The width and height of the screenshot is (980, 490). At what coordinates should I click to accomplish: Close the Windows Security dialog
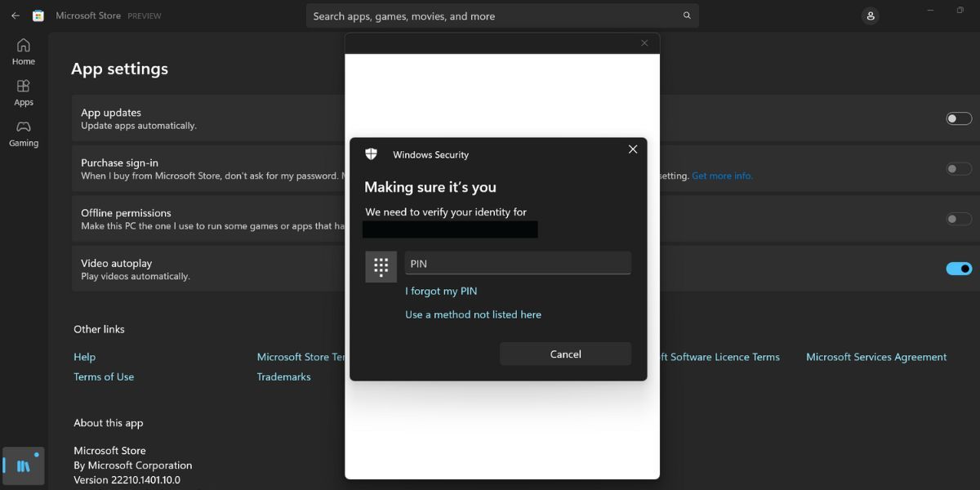pyautogui.click(x=632, y=149)
